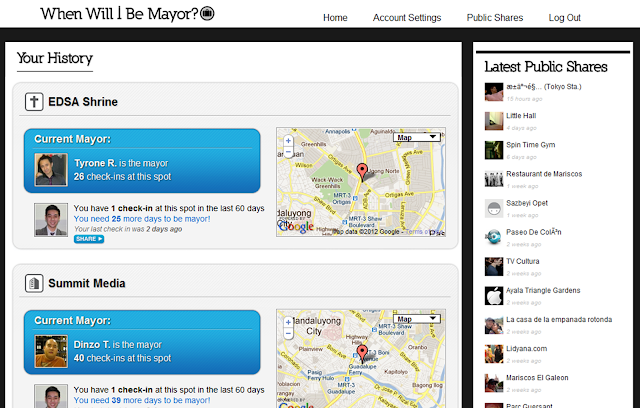
Task: Click the Paseo De Colón avatar icon
Action: 494,237
